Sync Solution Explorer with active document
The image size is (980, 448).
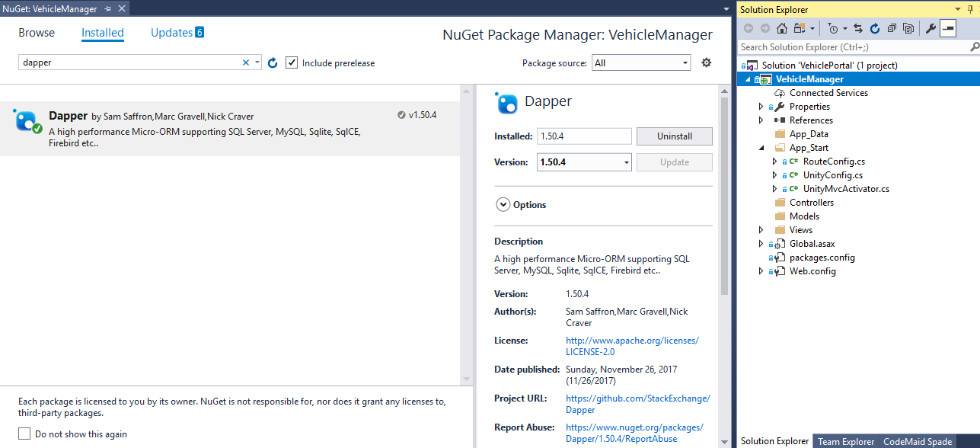point(859,27)
